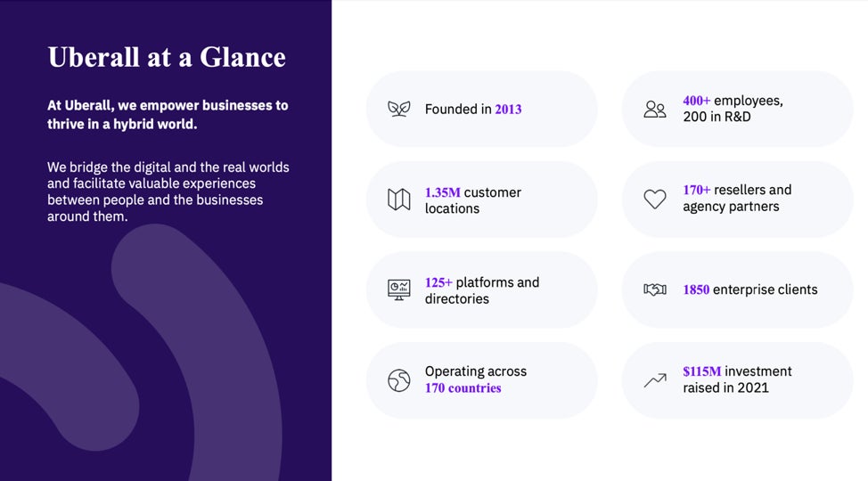
Task: Click the '$115M investment raised in 2021' text
Action: pyautogui.click(x=737, y=379)
